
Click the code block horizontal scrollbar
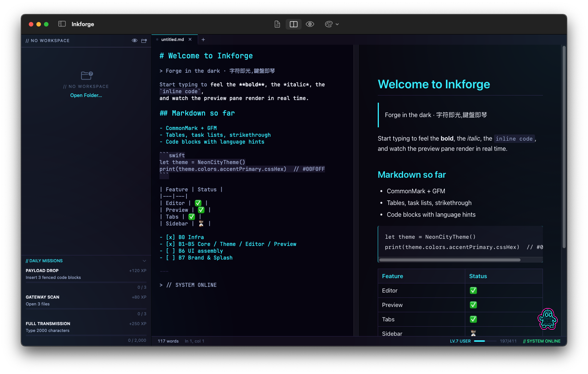(450, 260)
